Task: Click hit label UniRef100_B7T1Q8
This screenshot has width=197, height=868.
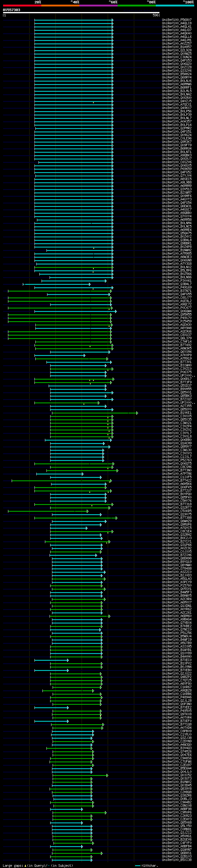Action: click(x=177, y=725)
